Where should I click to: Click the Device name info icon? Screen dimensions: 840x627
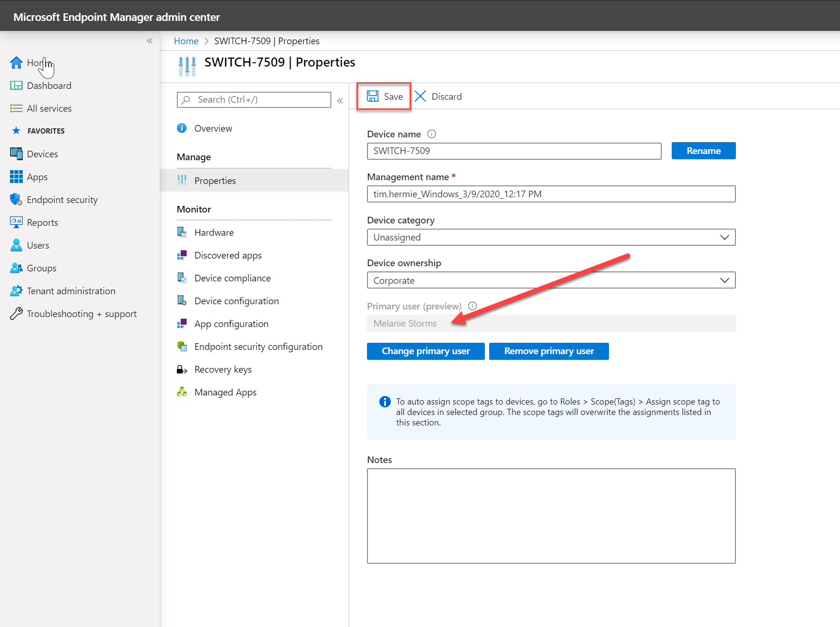point(432,134)
